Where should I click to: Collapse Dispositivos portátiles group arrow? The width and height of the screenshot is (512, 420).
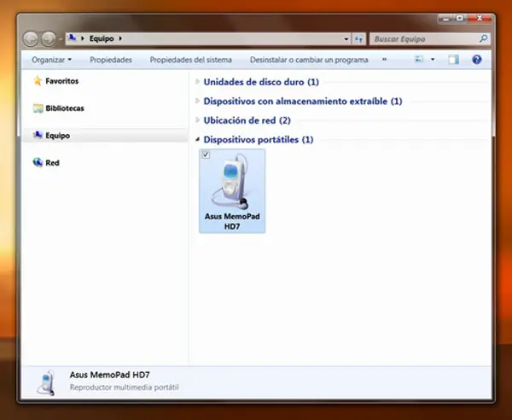pyautogui.click(x=198, y=139)
